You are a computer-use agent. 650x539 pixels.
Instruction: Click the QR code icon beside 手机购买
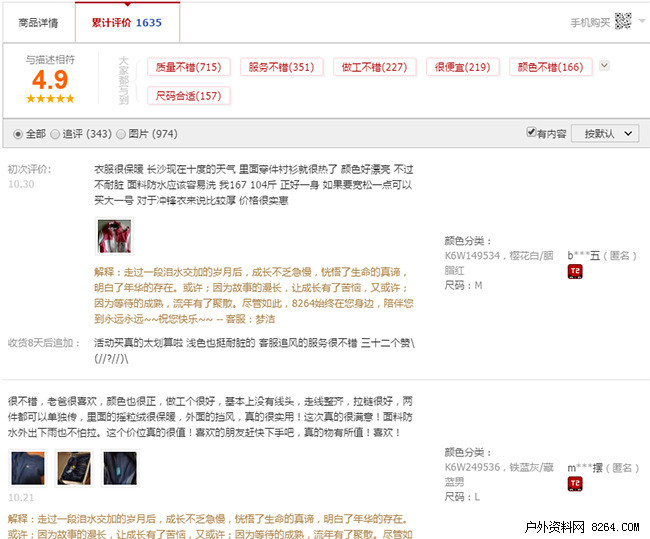(x=623, y=21)
